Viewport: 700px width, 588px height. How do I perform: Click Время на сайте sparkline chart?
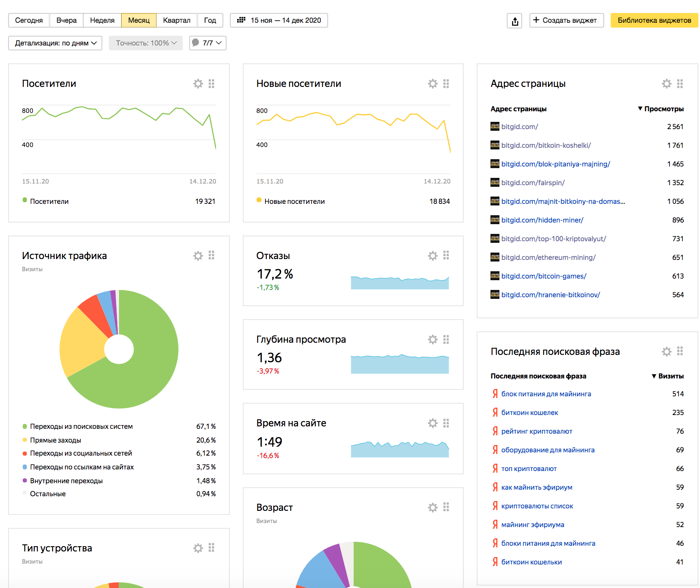[x=400, y=449]
